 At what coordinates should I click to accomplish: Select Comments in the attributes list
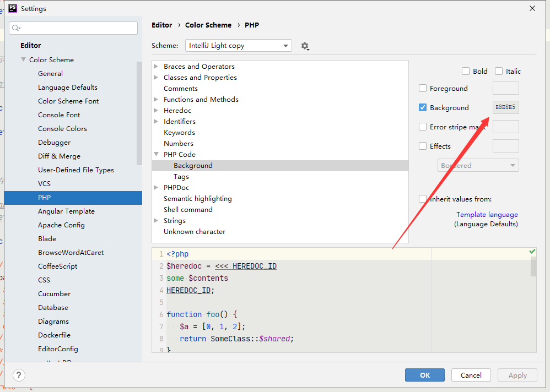(181, 89)
